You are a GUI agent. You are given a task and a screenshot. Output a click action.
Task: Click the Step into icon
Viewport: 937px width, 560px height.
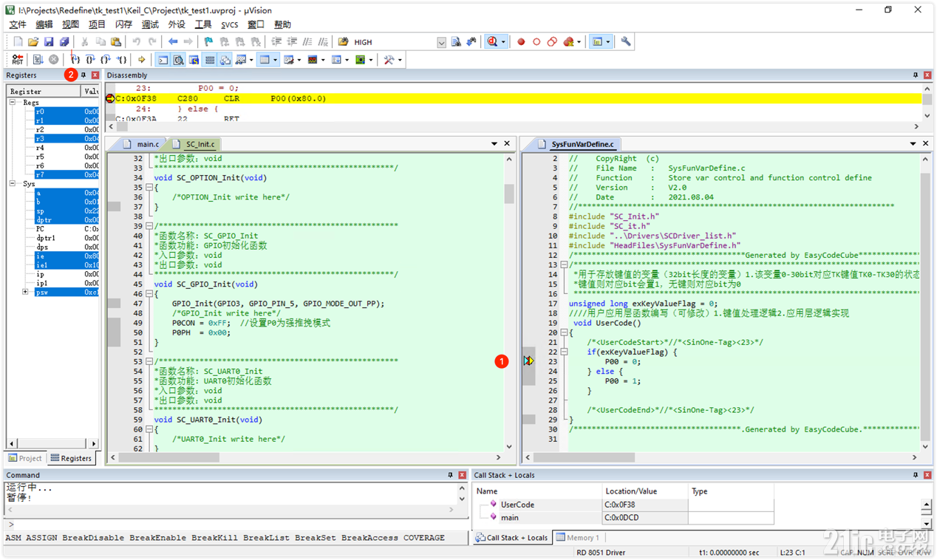click(x=75, y=60)
